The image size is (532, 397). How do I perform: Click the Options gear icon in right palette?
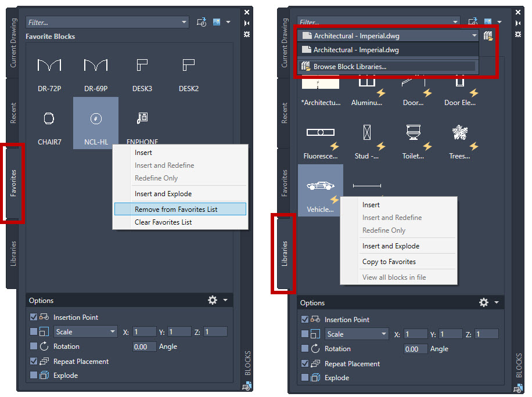pyautogui.click(x=483, y=302)
